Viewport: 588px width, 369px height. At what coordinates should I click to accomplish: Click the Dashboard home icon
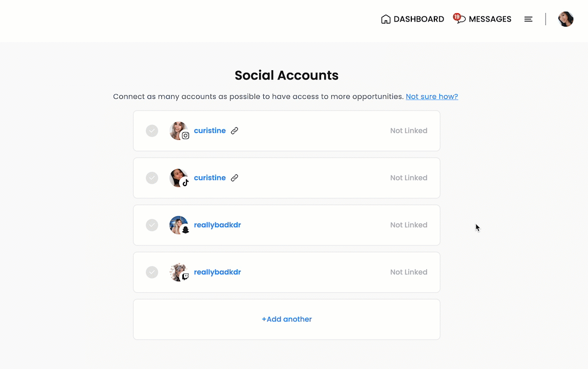point(386,19)
